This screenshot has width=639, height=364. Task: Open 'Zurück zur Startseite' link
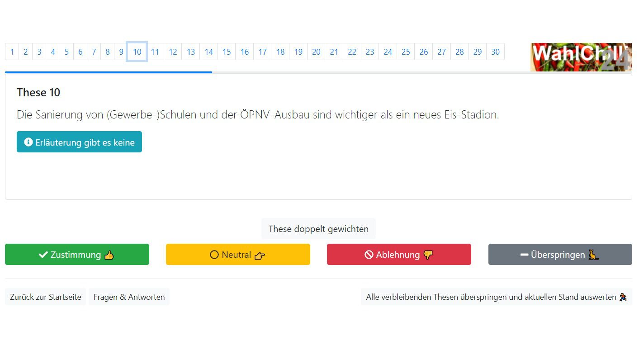click(46, 297)
